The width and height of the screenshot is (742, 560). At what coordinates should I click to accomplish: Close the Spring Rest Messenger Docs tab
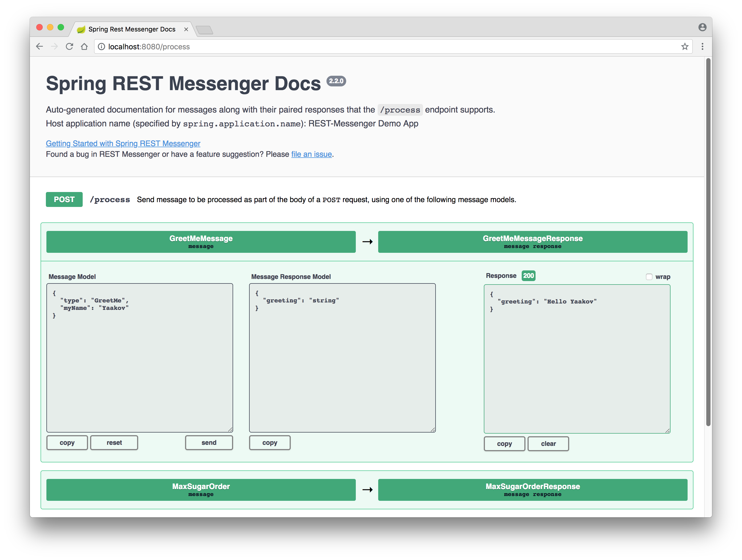[x=186, y=30]
